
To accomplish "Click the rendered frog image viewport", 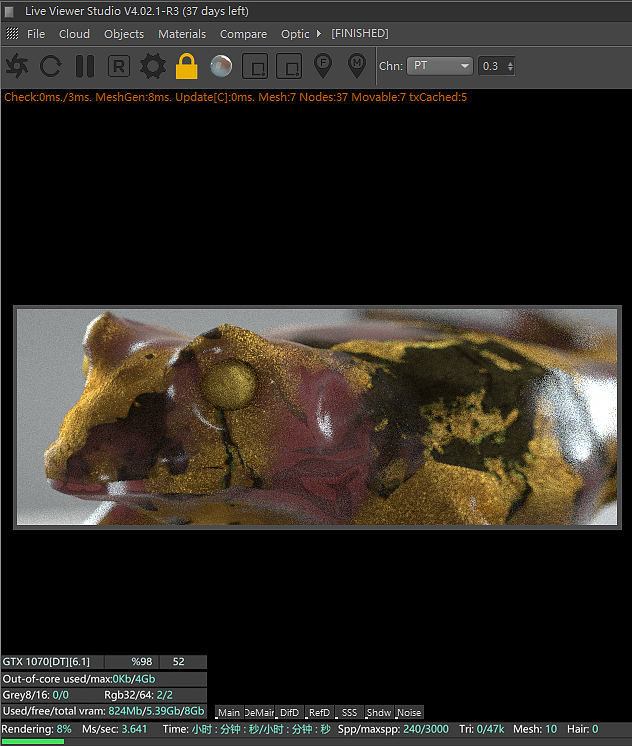I will click(x=317, y=417).
